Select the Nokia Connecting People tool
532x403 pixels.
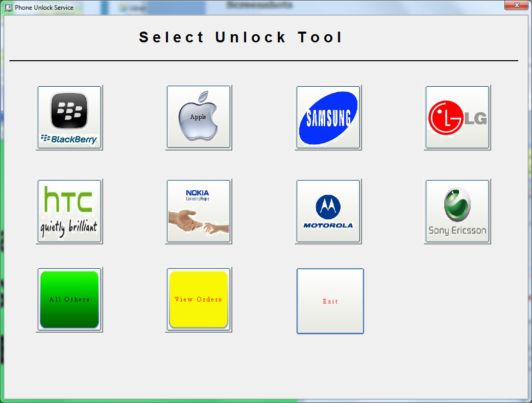[199, 212]
